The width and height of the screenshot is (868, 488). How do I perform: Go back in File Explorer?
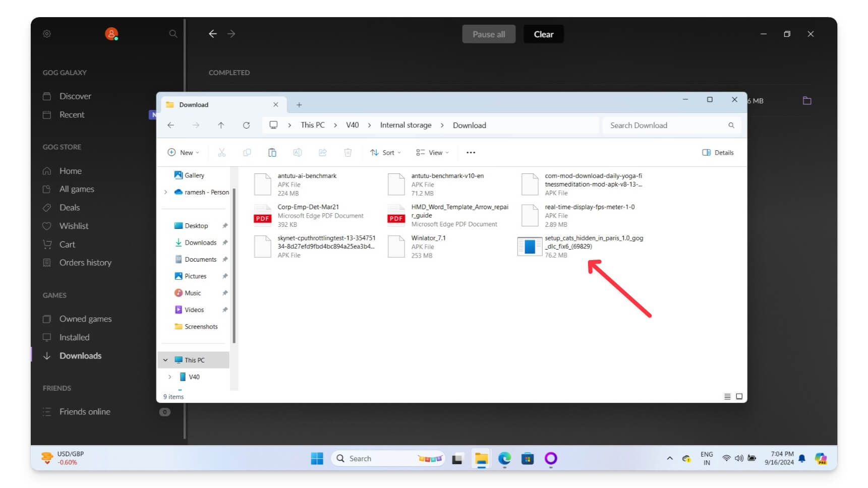click(x=170, y=125)
